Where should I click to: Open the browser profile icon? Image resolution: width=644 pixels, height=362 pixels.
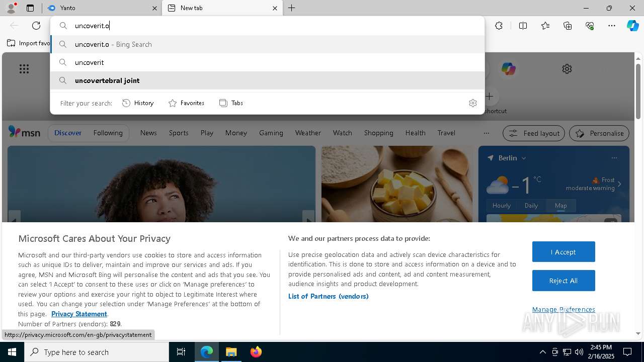pos(11,8)
